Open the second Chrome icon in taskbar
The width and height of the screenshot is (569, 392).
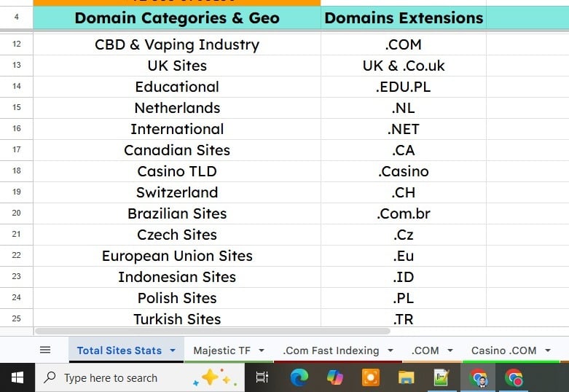(514, 377)
